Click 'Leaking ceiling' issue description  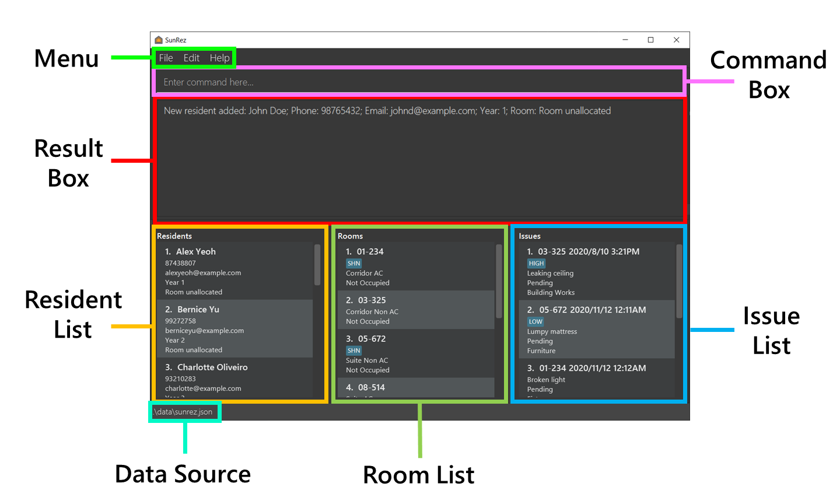[x=551, y=274]
